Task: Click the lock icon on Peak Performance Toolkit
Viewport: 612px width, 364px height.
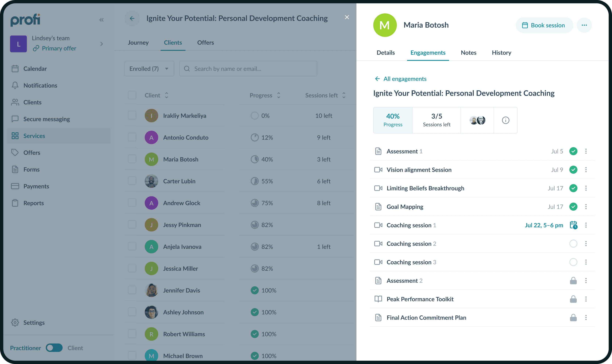Action: point(573,299)
